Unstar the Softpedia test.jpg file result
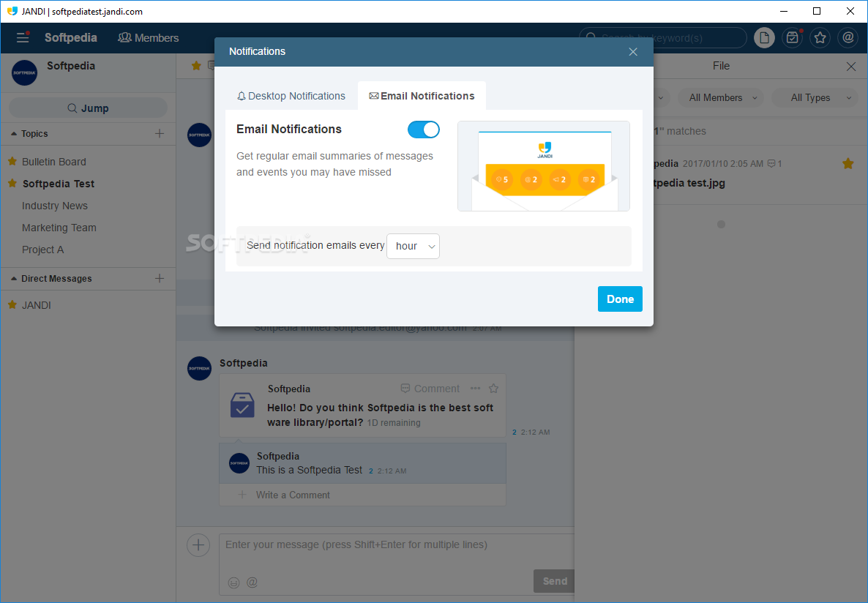 (848, 163)
